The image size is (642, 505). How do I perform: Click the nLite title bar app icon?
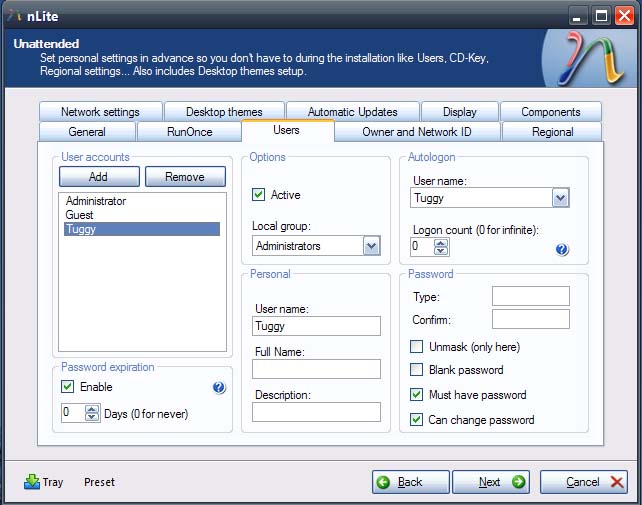pyautogui.click(x=14, y=16)
